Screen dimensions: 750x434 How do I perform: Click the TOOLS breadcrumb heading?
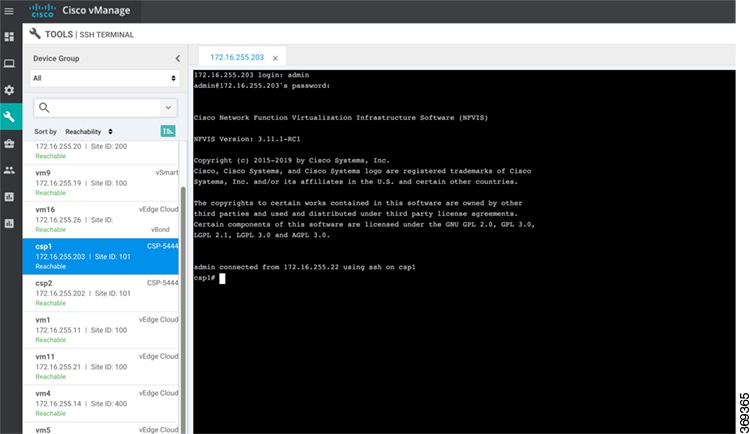(59, 34)
